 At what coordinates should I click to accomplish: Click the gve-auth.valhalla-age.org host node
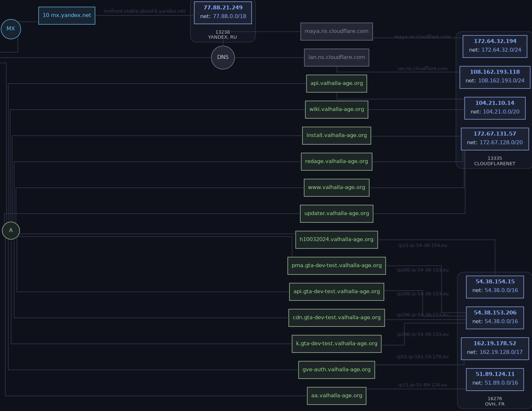(336, 370)
